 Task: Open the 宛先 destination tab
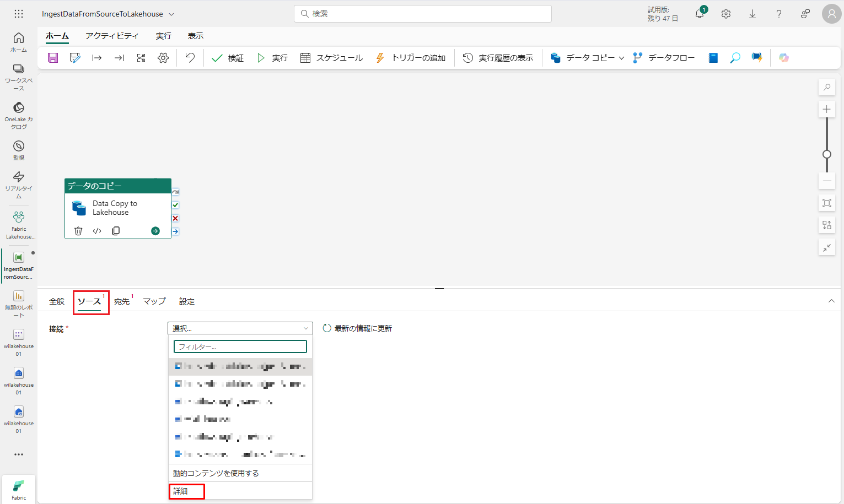(122, 301)
